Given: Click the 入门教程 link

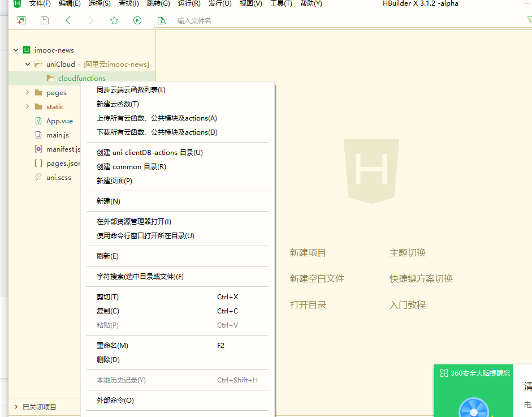Looking at the screenshot, I should point(408,304).
